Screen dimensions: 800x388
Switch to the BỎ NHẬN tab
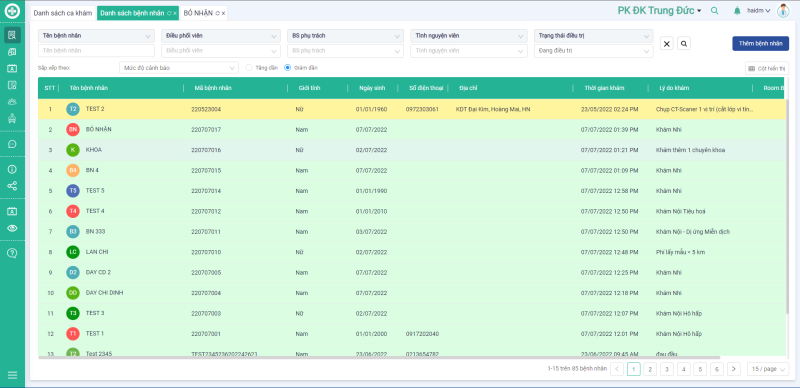point(198,13)
